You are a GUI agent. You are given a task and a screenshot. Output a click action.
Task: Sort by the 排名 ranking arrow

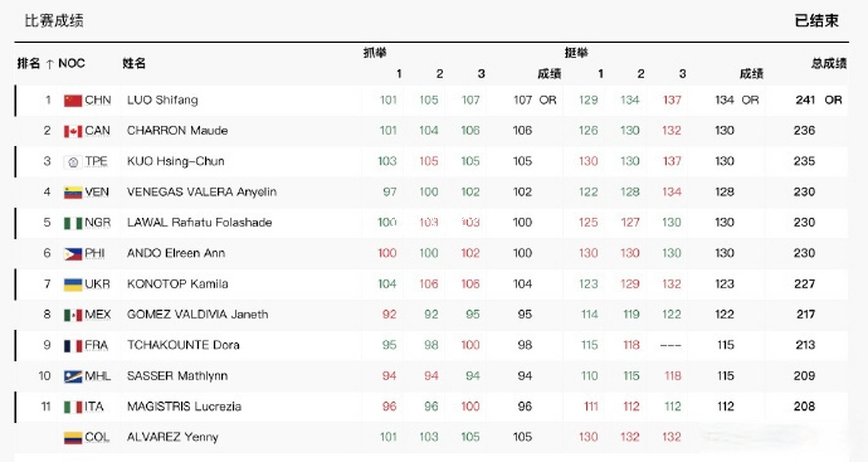(49, 64)
